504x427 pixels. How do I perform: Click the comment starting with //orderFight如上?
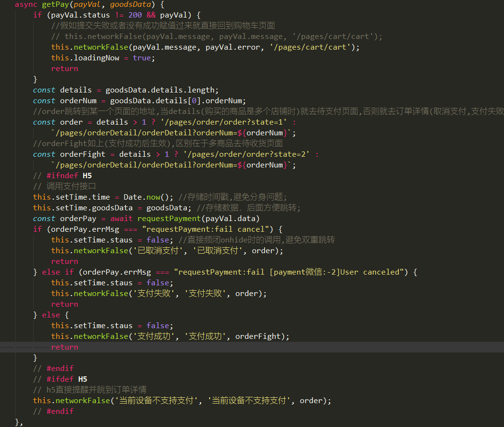158,144
